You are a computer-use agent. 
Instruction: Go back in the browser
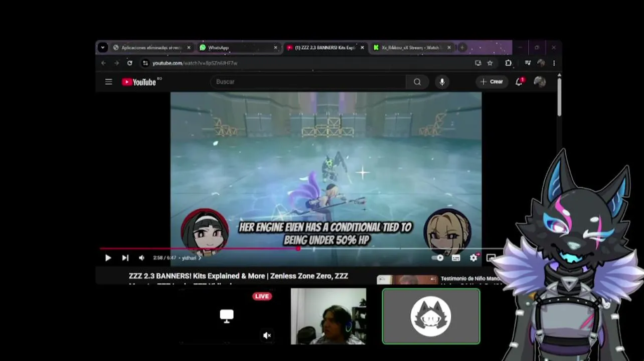pyautogui.click(x=103, y=63)
